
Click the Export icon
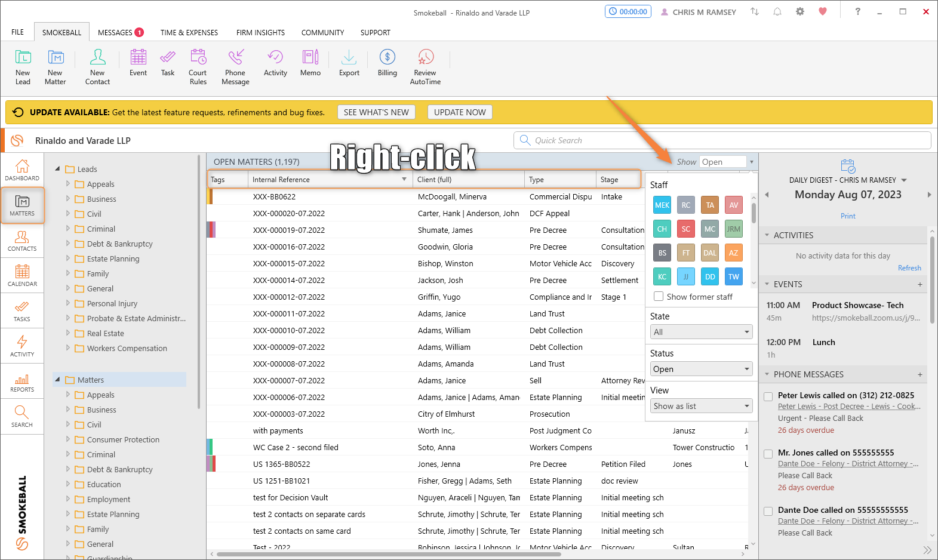[x=349, y=63]
